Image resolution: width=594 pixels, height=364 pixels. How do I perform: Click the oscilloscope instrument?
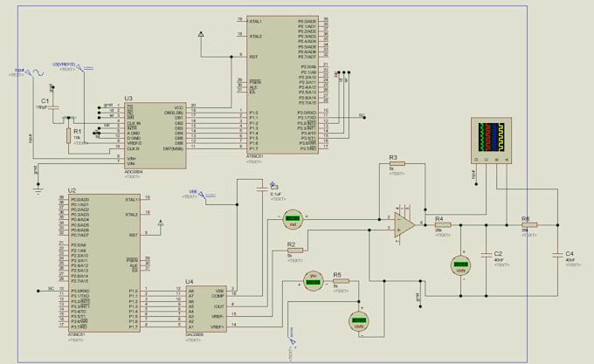491,141
